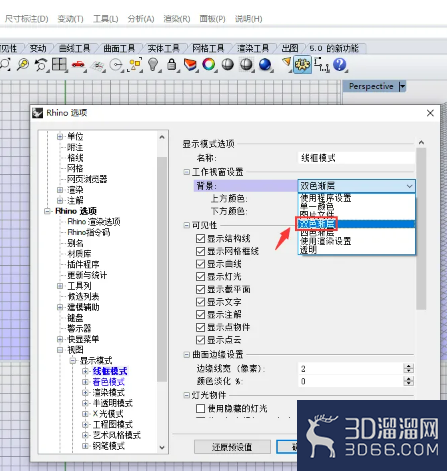Viewport: 447px width, 471px height.
Task: Click the 颜色淡化 % value field
Action: [350, 381]
